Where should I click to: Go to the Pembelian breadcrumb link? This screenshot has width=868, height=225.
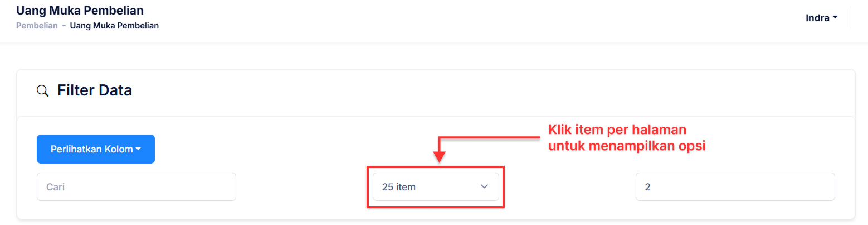click(37, 26)
